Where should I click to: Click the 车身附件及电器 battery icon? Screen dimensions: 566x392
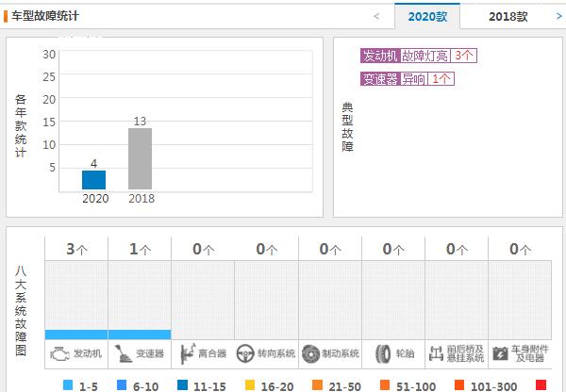500,353
